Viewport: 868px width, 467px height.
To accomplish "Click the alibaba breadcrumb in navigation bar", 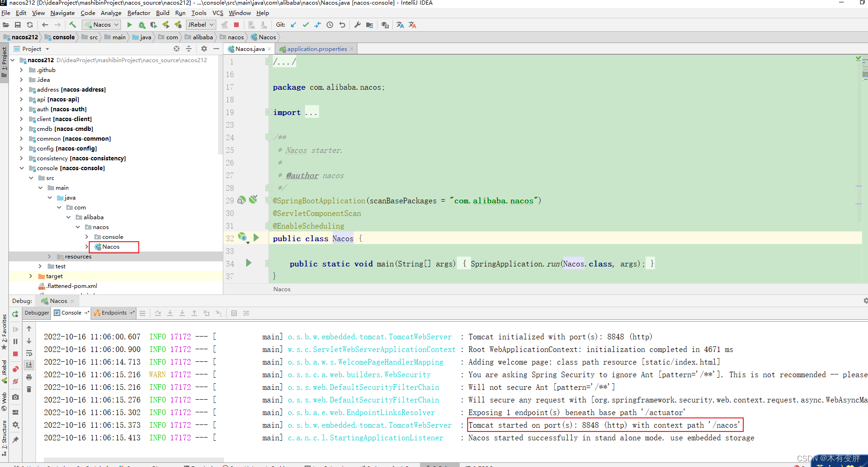I will [x=199, y=37].
